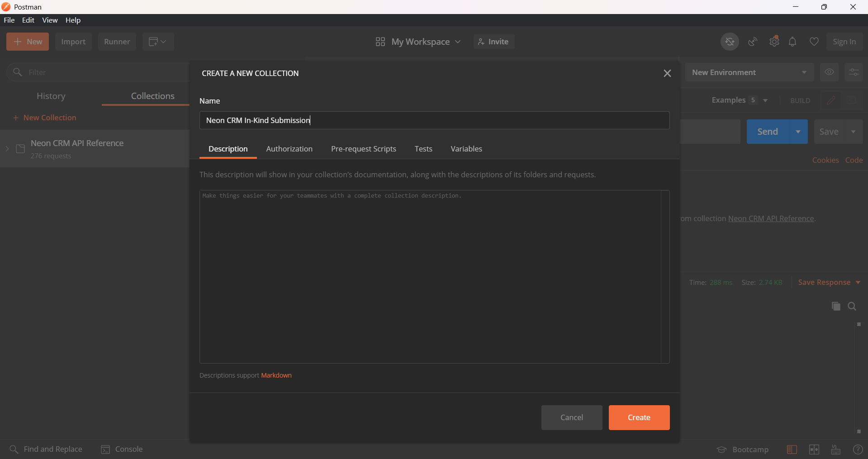Open the Save button dropdown arrow
Screen dimensions: 868x459
[x=854, y=132]
